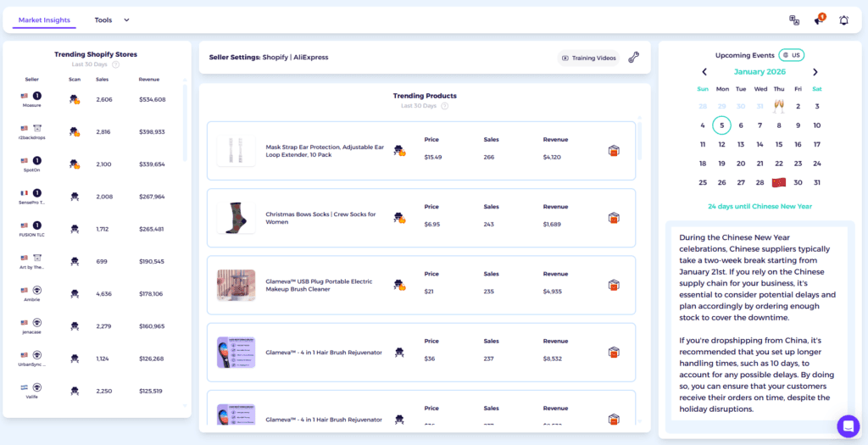Select January 21 on the calendar
868x445 pixels.
point(759,164)
